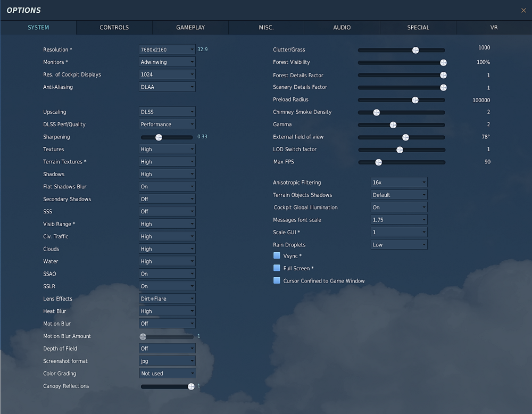Expand Cockpit Global Illumination dropdown
The width and height of the screenshot is (532, 414).
pyautogui.click(x=399, y=208)
